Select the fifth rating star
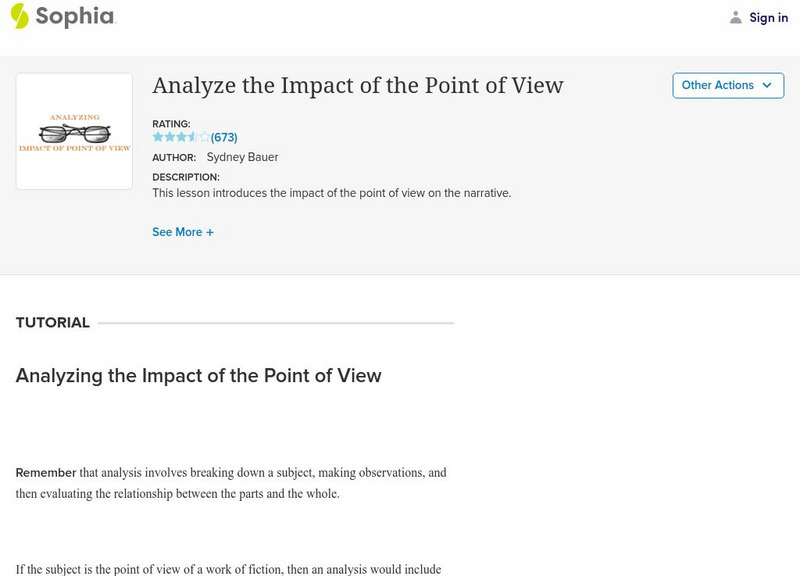This screenshot has width=800, height=576. click(204, 137)
